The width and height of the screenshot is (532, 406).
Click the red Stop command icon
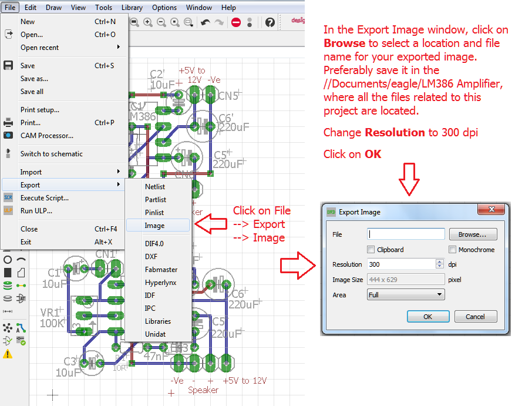point(236,22)
